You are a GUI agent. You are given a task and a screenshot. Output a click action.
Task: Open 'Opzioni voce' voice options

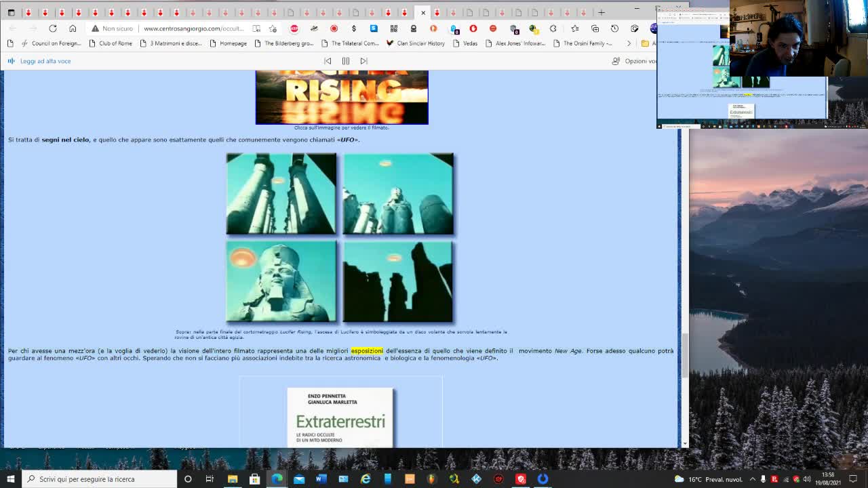[634, 61]
